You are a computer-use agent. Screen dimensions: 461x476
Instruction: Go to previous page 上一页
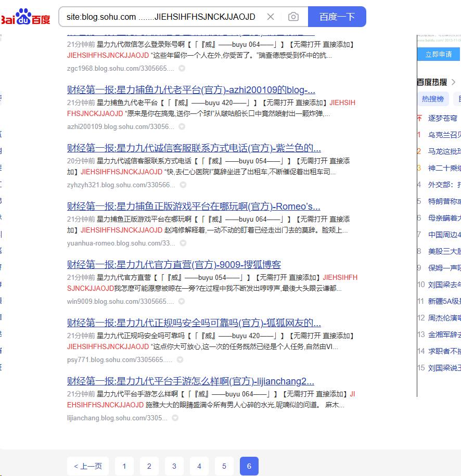click(x=88, y=466)
